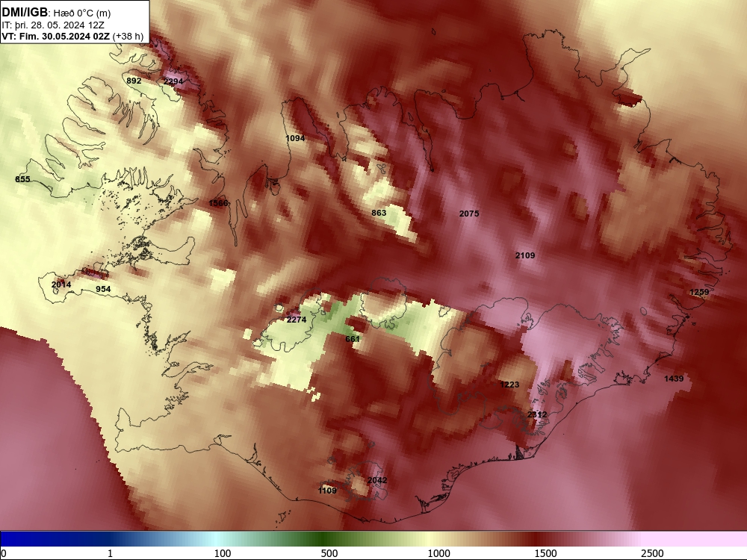Screen dimensions: 747x560
Task: Click the 2014 value label
Action: (61, 284)
